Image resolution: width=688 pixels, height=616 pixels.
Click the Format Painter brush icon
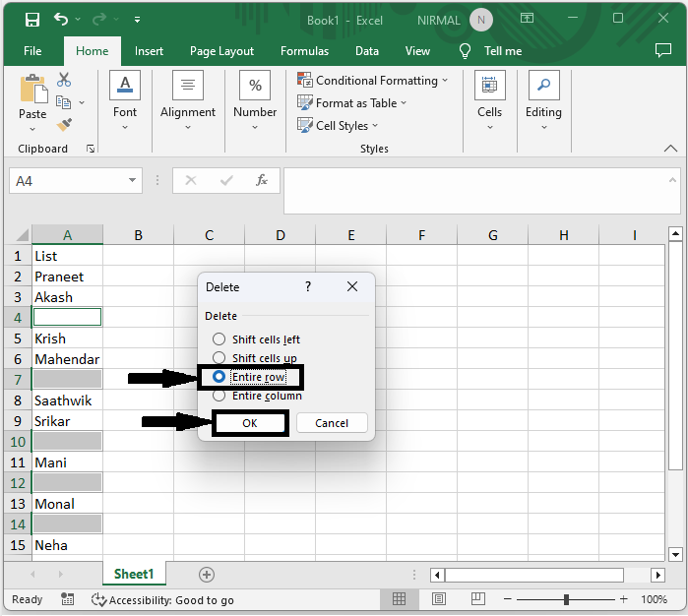64,125
